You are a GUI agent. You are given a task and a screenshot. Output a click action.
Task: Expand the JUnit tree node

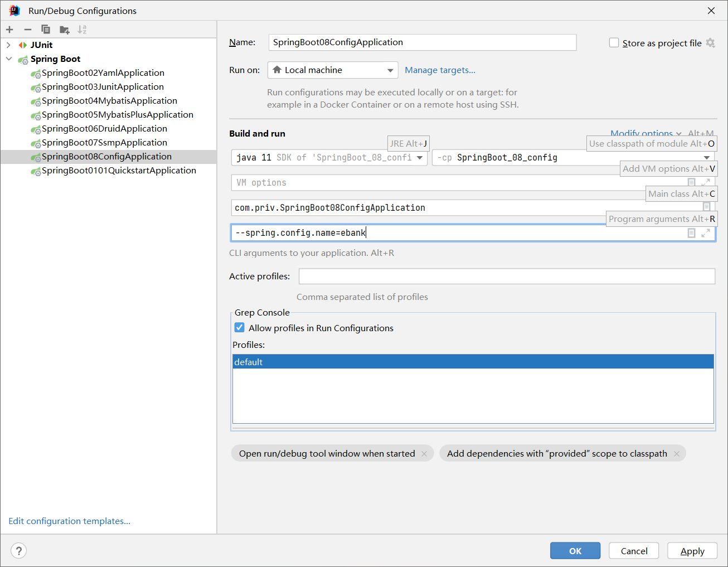[x=8, y=45]
